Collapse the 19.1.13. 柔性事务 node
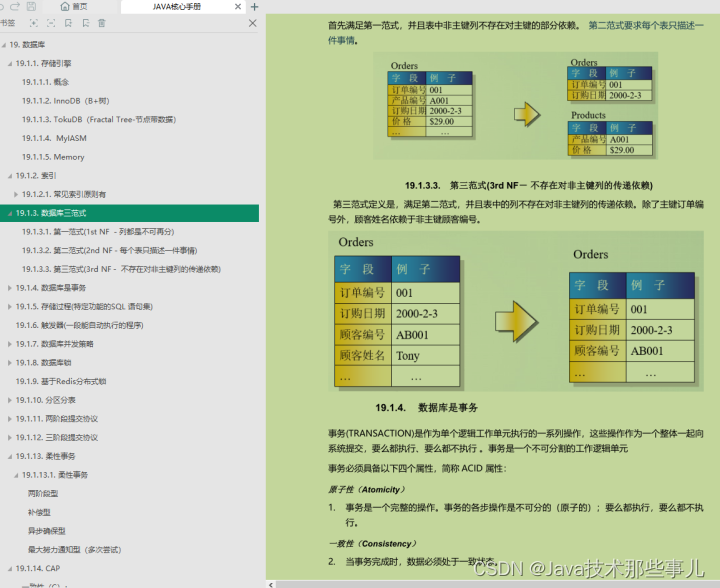 (x=10, y=457)
